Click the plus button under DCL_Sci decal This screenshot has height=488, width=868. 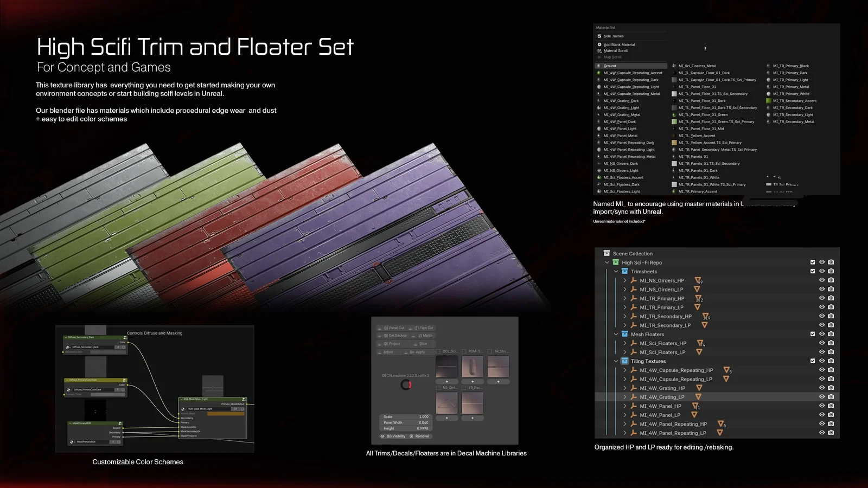(446, 381)
